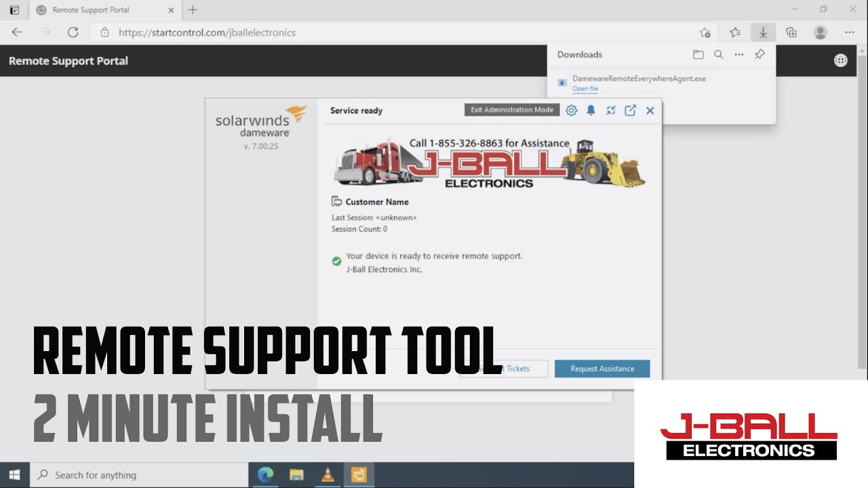Close the Dameware agent window
The height and width of the screenshot is (488, 868).
[x=650, y=110]
